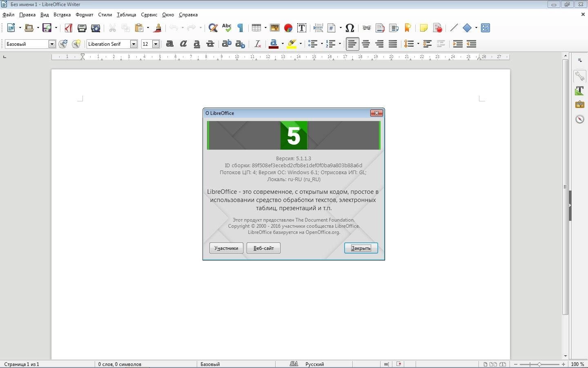Click zoom percentage 100 % in status bar

577,364
